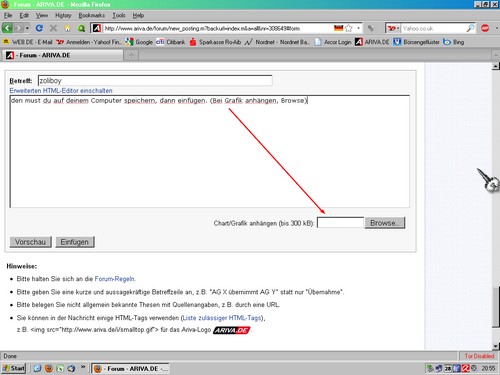500x375 pixels.
Task: Bookmark this page with the star icon
Action: pos(349,28)
